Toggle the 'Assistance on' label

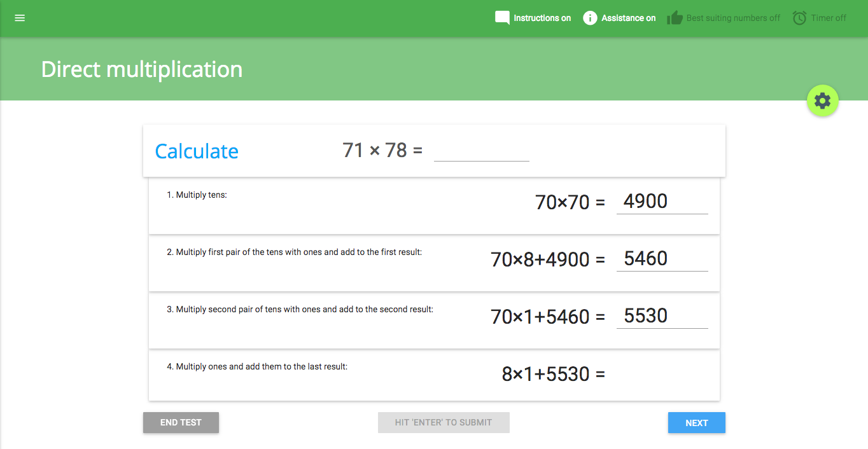(629, 18)
